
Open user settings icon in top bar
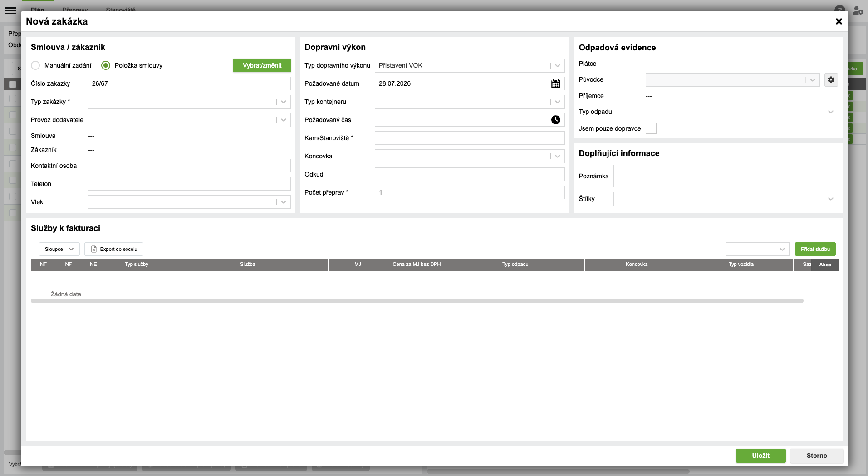click(x=858, y=10)
